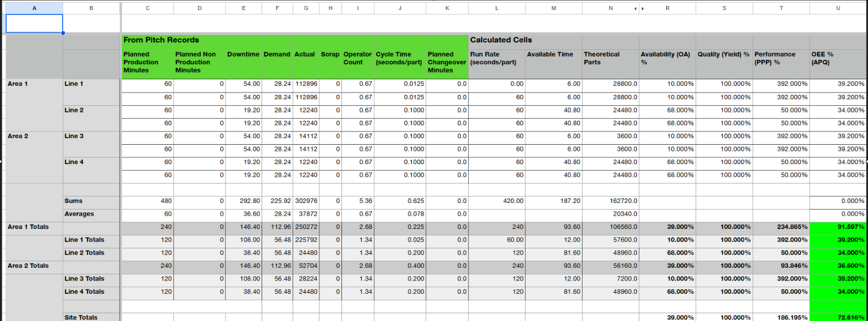Click the 'Line 3' row label
Image resolution: width=868 pixels, height=321 pixels.
(x=74, y=136)
